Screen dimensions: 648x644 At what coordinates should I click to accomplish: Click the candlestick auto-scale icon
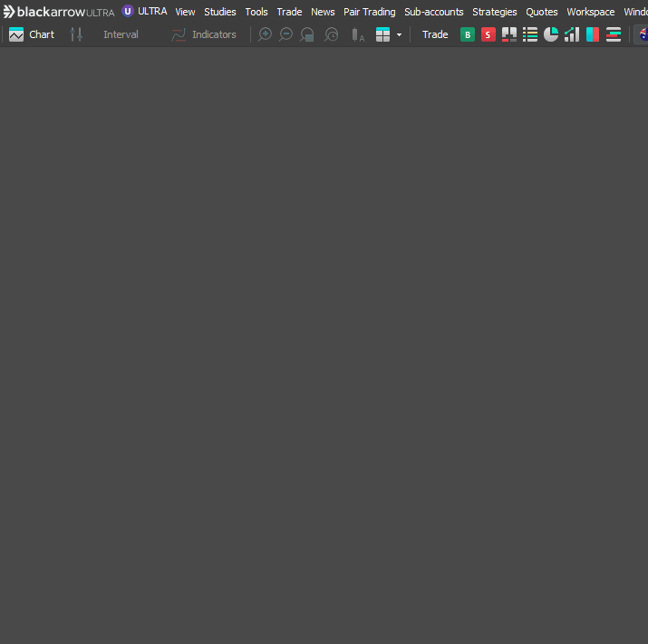[x=358, y=34]
